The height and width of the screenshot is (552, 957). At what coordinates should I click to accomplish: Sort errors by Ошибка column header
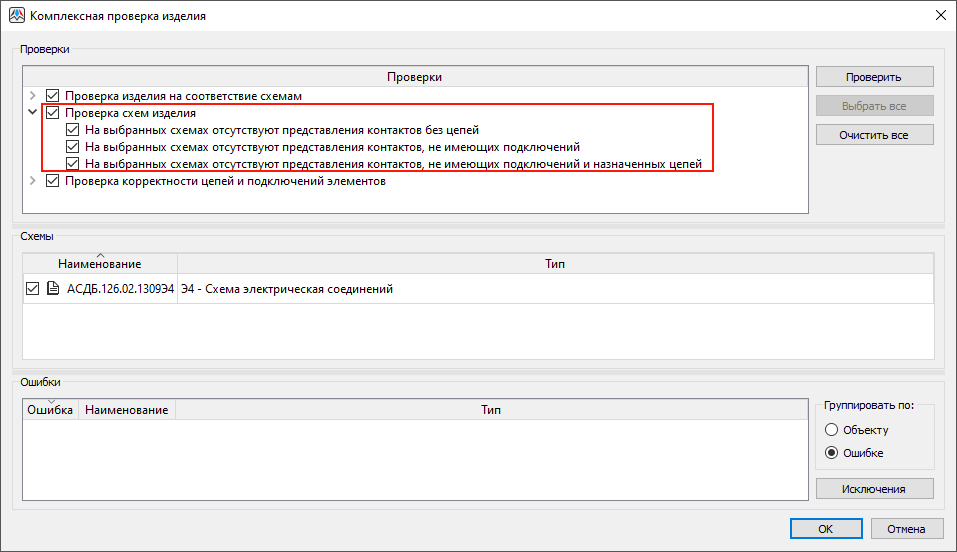(50, 410)
